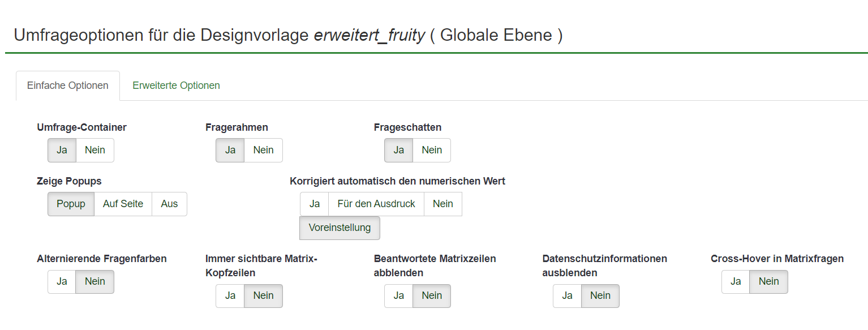Set numeric auto-correct to Ja
This screenshot has height=330, width=868.
point(315,204)
